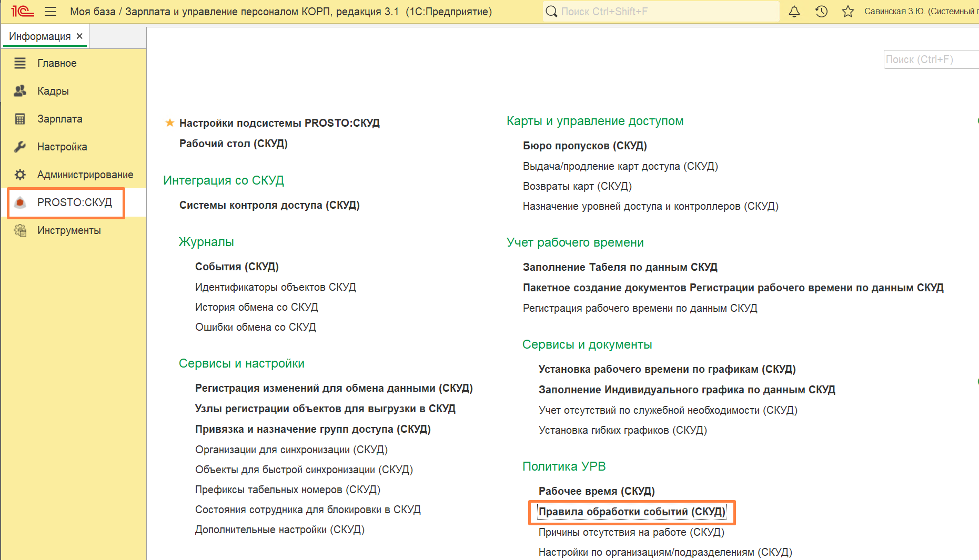This screenshot has height=560, width=979.
Task: Open Ошибки обмена со СКУД
Action: (x=256, y=327)
